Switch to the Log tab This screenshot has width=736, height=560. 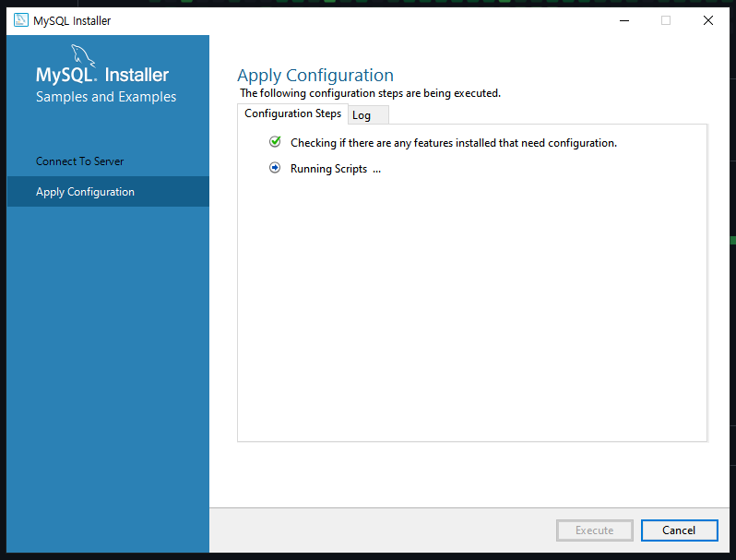tap(368, 115)
